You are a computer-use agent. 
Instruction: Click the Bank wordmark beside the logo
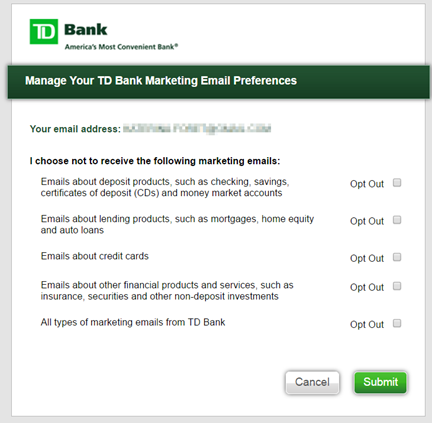[x=86, y=30]
